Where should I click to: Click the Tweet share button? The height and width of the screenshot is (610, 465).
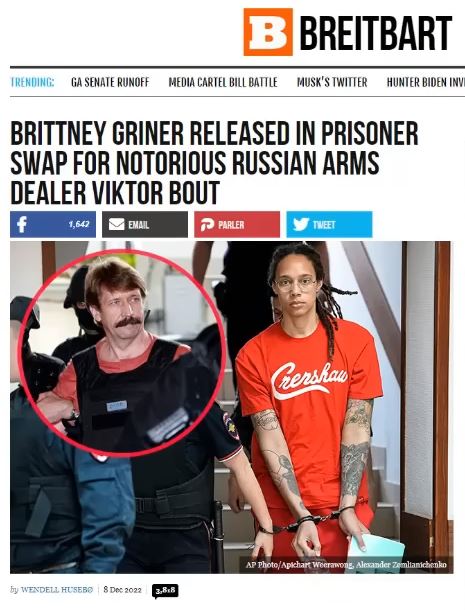point(329,224)
